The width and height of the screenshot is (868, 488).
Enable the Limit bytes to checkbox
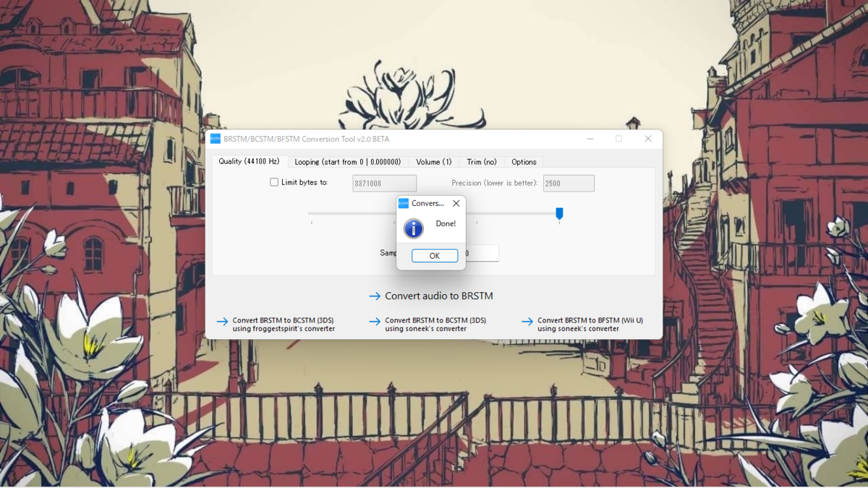[274, 182]
